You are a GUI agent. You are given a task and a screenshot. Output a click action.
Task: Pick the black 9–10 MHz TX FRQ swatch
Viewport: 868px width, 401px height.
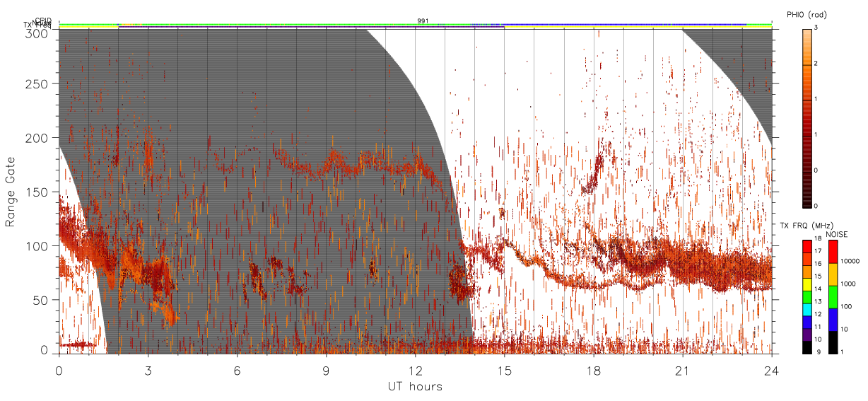point(807,347)
